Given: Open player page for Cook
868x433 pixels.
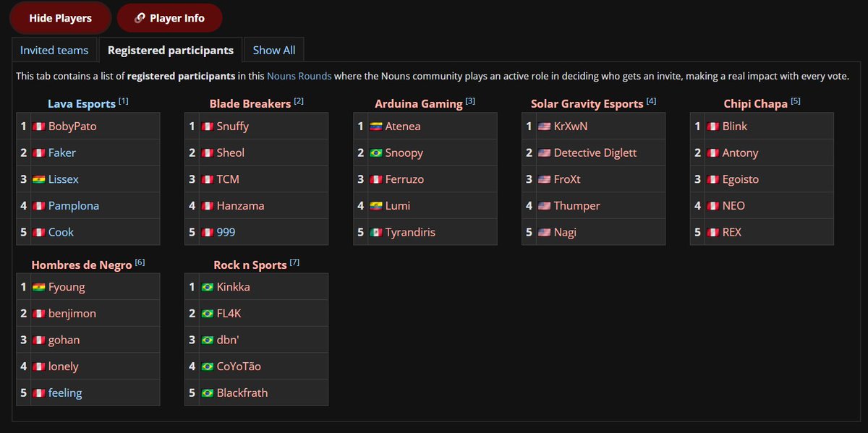Looking at the screenshot, I should pyautogui.click(x=61, y=232).
